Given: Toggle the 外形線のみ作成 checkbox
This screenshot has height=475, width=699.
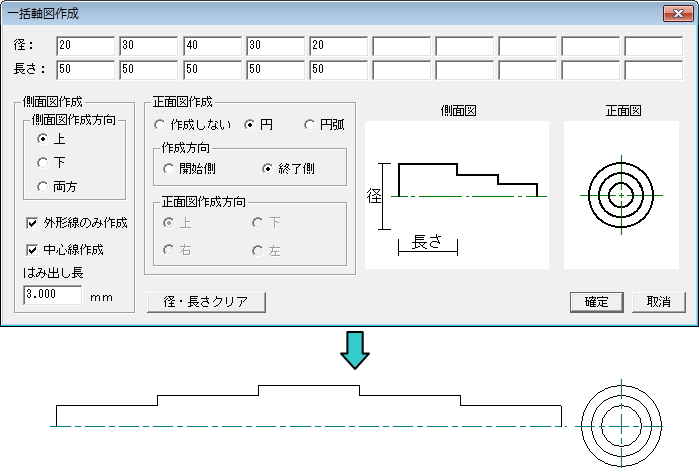Looking at the screenshot, I should (x=33, y=222).
